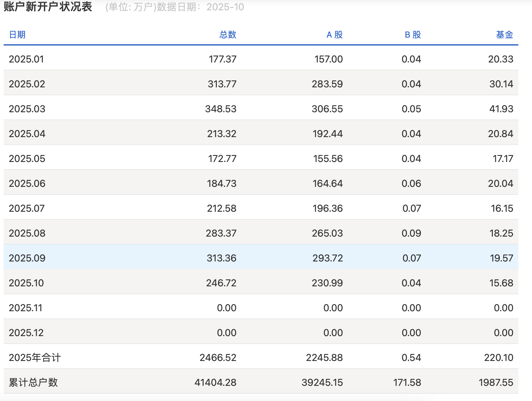Sort by the 基金 column header
This screenshot has height=401, width=532.
[x=505, y=35]
